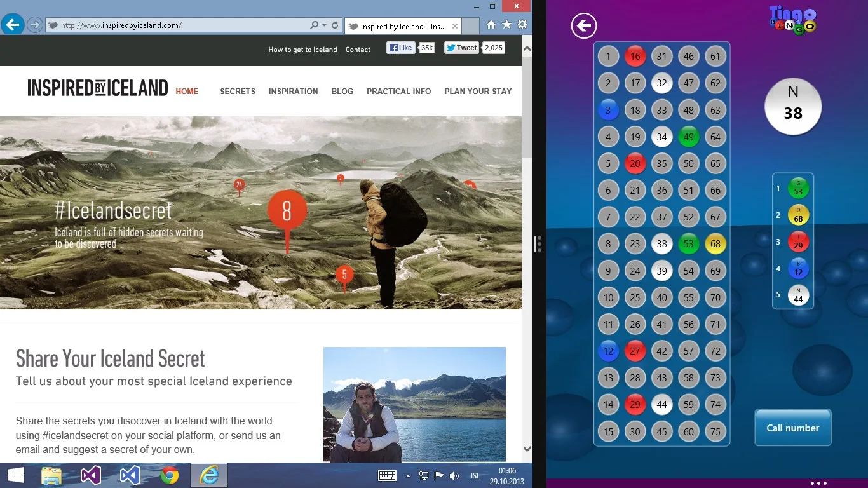
Task: Select red ball 16 on board
Action: [x=635, y=56]
